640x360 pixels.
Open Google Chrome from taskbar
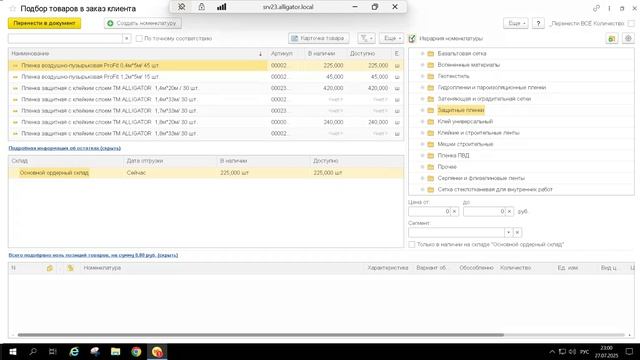click(136, 352)
